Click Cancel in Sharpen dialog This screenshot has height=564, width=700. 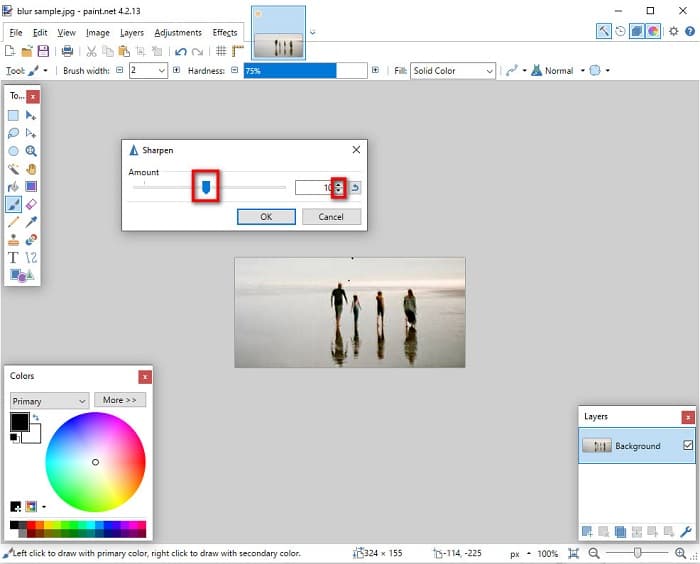pos(331,217)
